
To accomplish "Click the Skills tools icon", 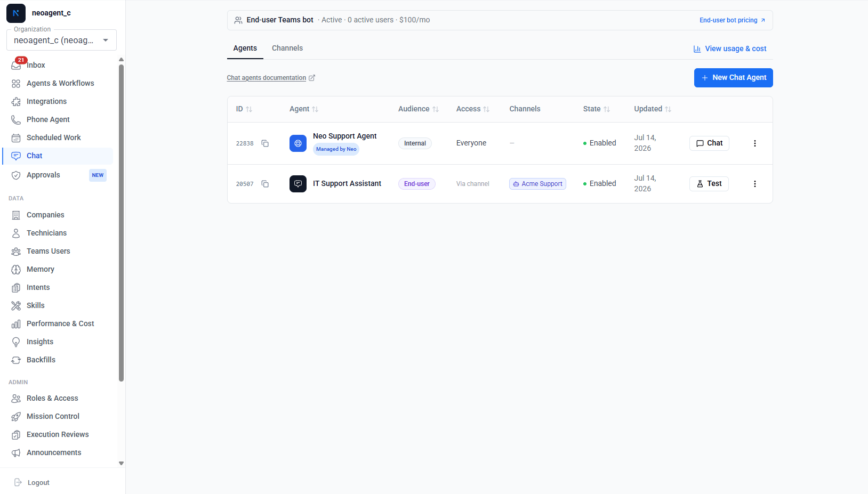I will point(16,306).
